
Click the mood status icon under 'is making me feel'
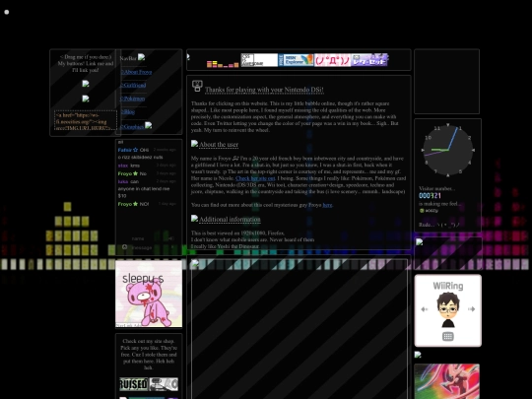coord(422,211)
